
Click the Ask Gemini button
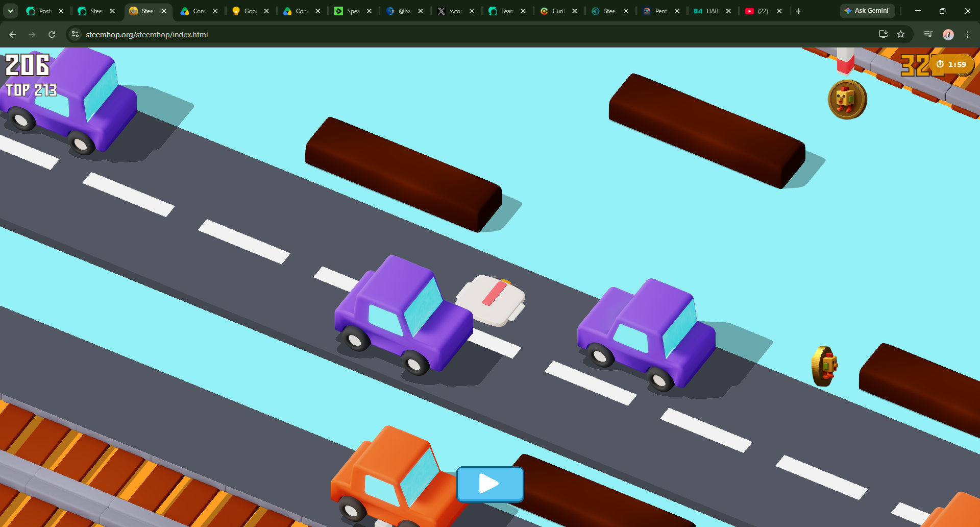click(x=867, y=11)
